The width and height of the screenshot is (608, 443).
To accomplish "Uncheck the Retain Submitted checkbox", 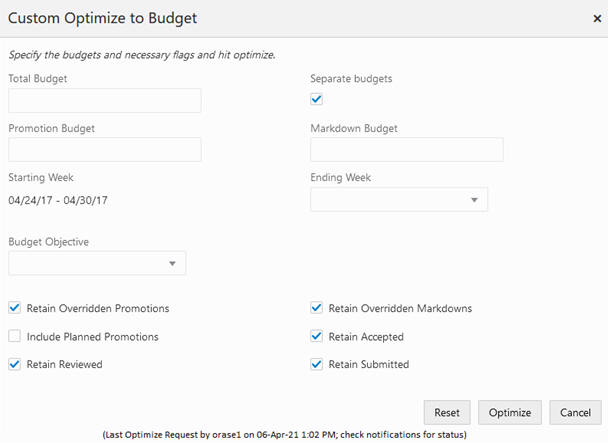I will pyautogui.click(x=317, y=364).
